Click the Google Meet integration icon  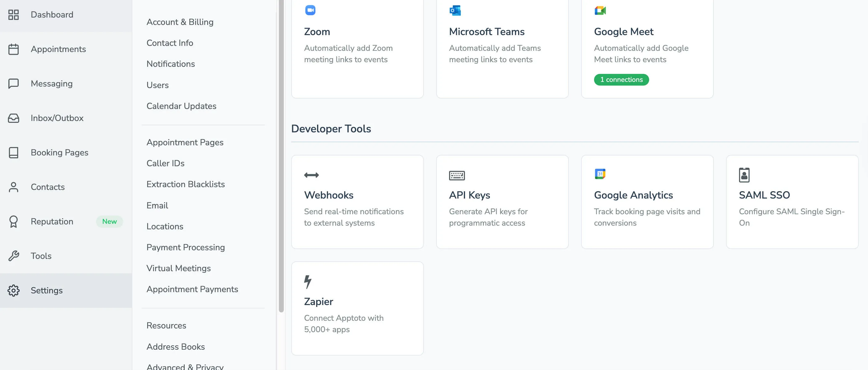tap(600, 10)
